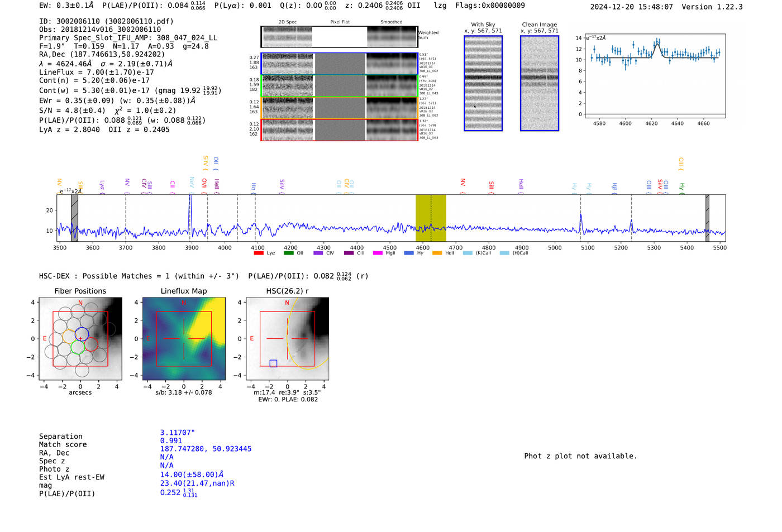Click the gray hatched band near 5460
This screenshot has height=532, width=782.
(707, 218)
